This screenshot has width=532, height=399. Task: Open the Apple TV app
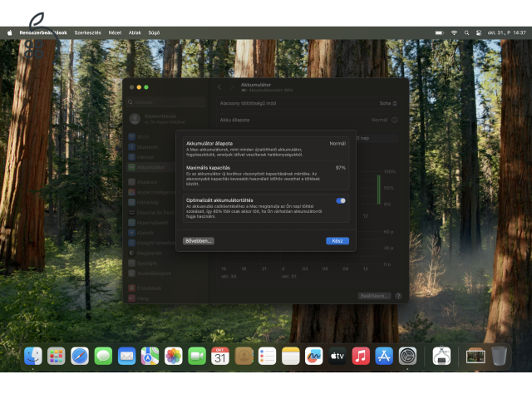coord(337,356)
